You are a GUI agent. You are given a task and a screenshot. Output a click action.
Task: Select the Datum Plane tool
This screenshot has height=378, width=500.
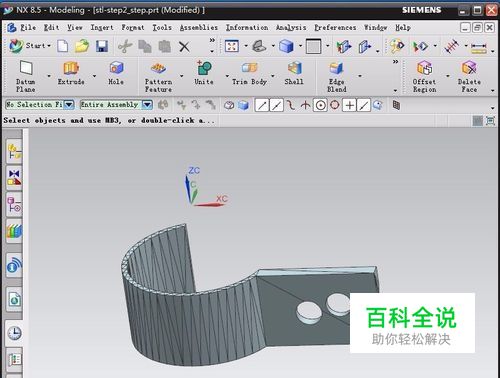(x=26, y=76)
